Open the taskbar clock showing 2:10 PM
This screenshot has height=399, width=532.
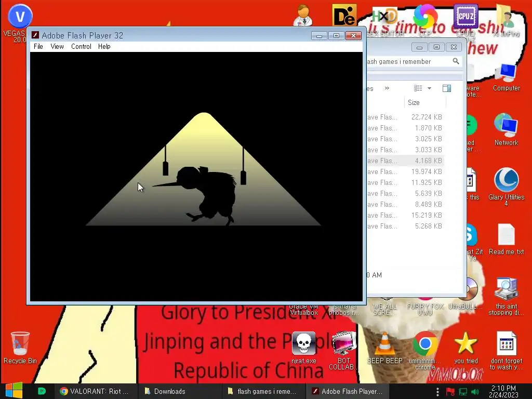coord(503,391)
